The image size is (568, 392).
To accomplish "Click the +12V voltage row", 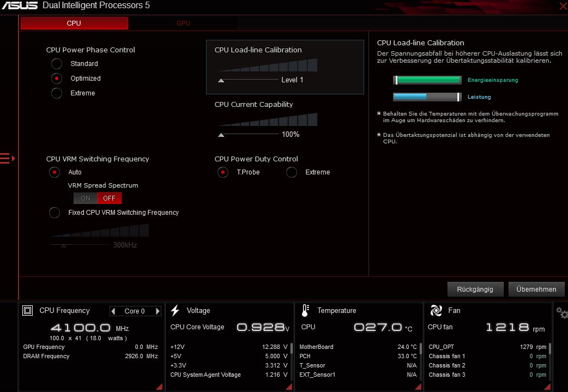I will (x=229, y=347).
